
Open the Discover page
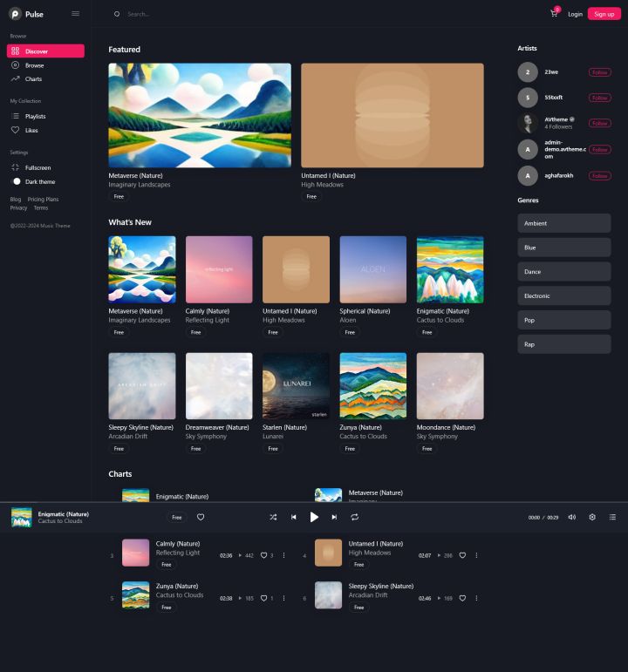point(45,51)
